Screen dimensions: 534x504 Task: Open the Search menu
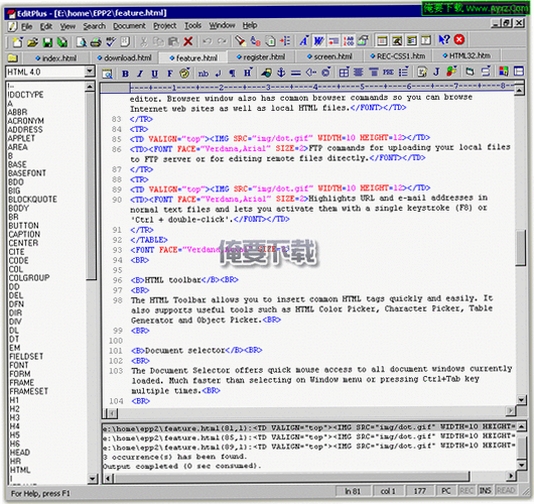click(94, 26)
